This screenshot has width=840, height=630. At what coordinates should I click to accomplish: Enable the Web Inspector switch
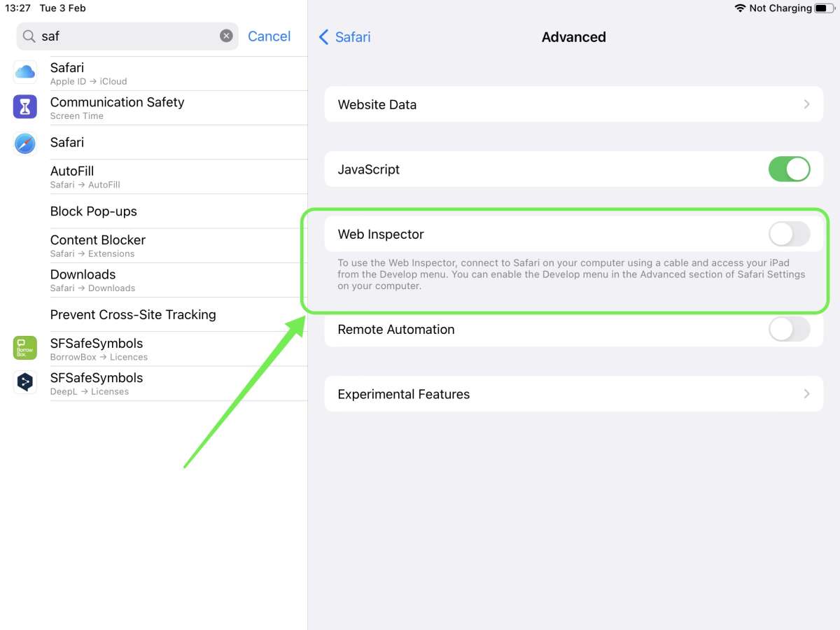(x=789, y=234)
